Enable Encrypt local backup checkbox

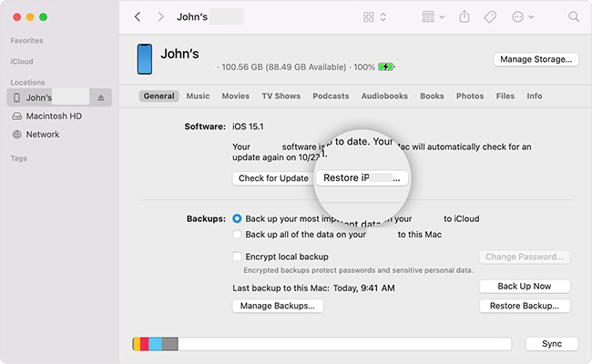(237, 257)
